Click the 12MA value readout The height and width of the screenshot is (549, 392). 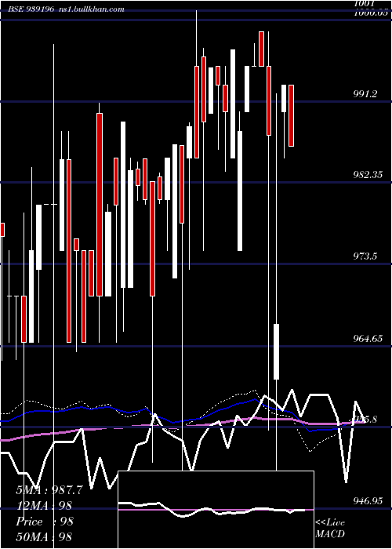(x=44, y=506)
